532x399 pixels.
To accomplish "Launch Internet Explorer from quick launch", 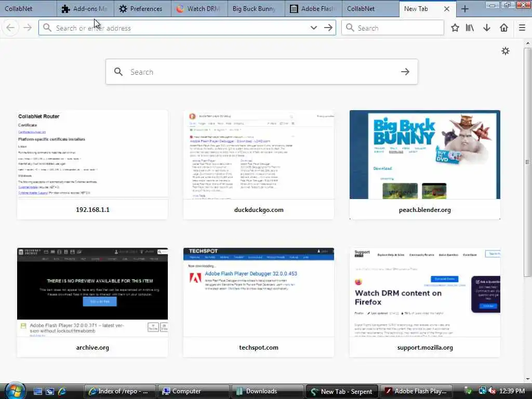I will [x=62, y=391].
